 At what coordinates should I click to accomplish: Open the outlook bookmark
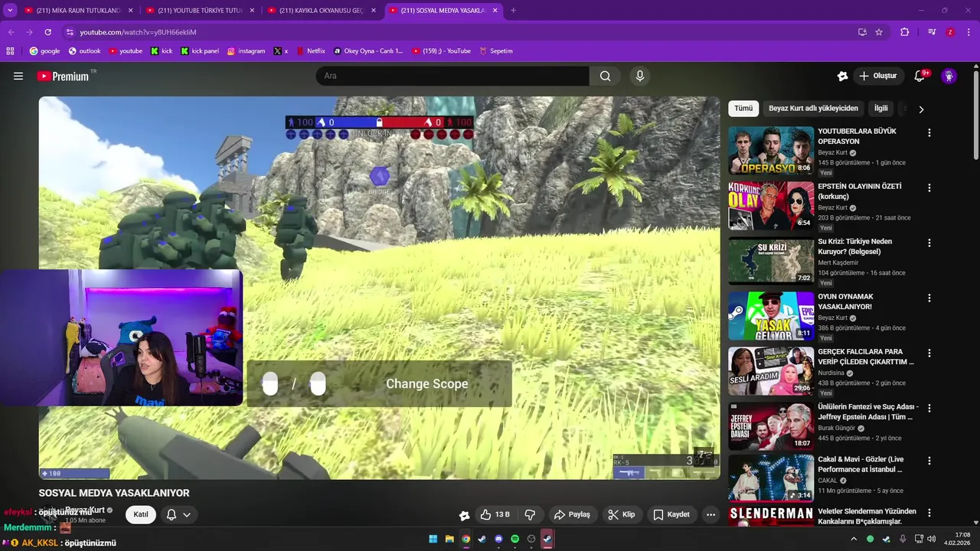[84, 51]
